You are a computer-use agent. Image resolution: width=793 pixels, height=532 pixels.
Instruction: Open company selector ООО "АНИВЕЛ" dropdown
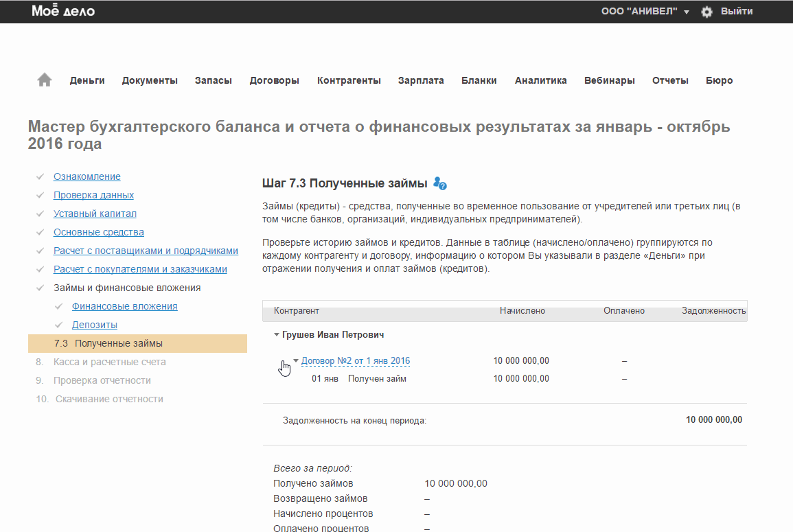(x=645, y=11)
